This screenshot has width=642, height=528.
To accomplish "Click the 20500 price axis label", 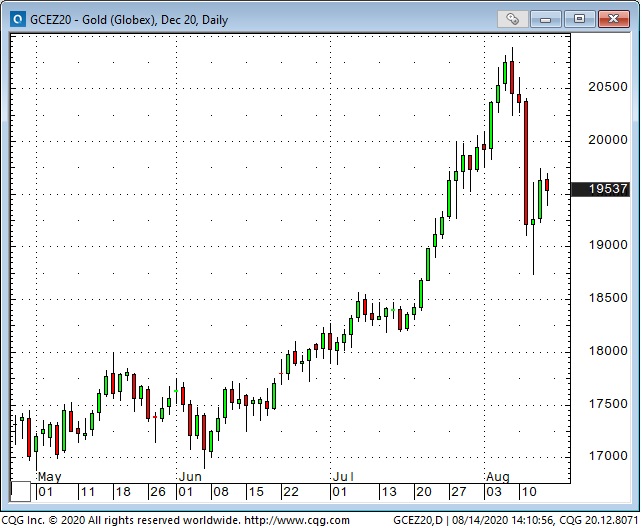I will pyautogui.click(x=608, y=87).
